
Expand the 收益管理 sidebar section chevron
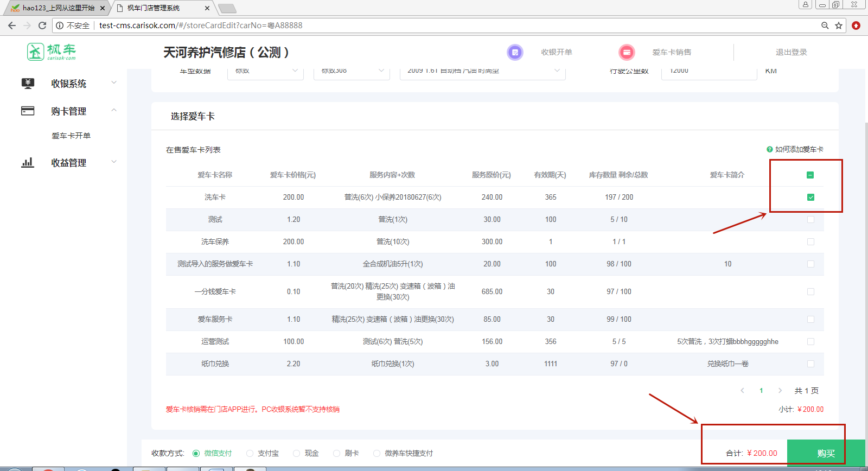(x=114, y=162)
